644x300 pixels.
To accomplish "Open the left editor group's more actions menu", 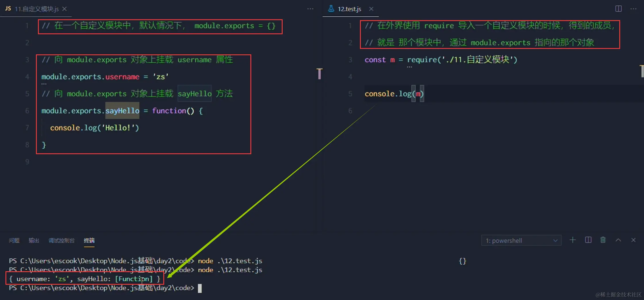I will click(310, 9).
